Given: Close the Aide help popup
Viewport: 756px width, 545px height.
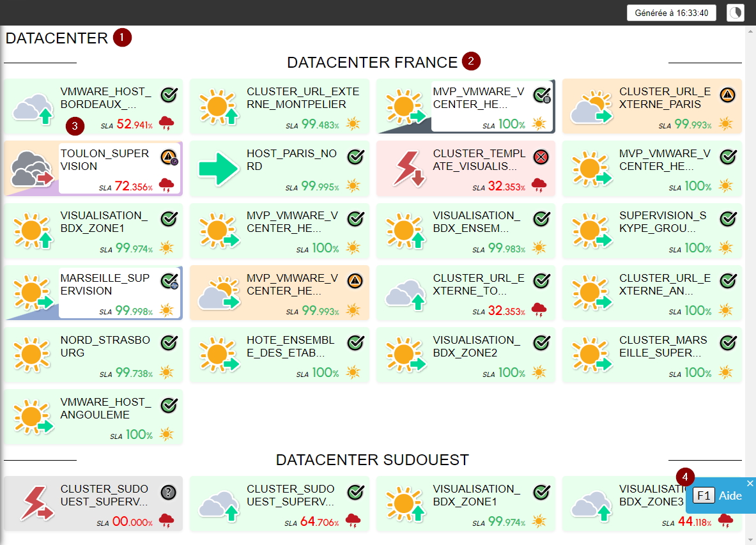Looking at the screenshot, I should click(750, 483).
